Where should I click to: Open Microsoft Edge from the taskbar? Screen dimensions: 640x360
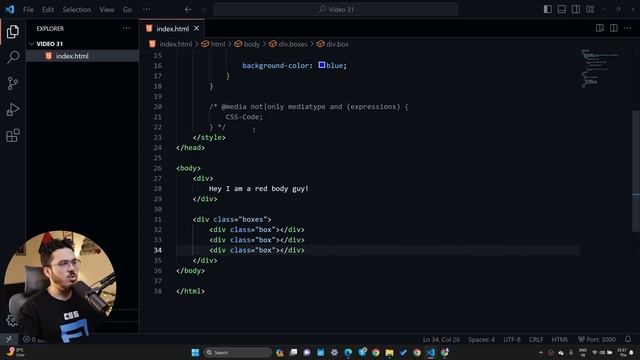(x=348, y=352)
